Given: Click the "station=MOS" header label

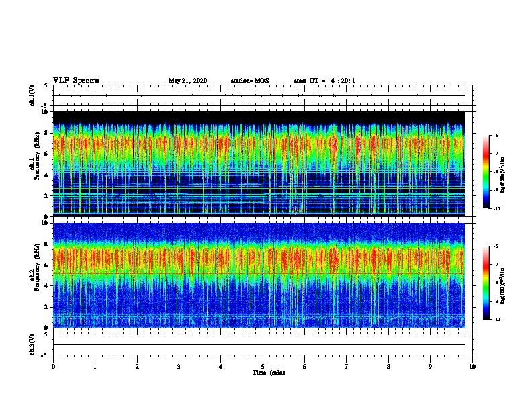Looking at the screenshot, I should (250, 81).
